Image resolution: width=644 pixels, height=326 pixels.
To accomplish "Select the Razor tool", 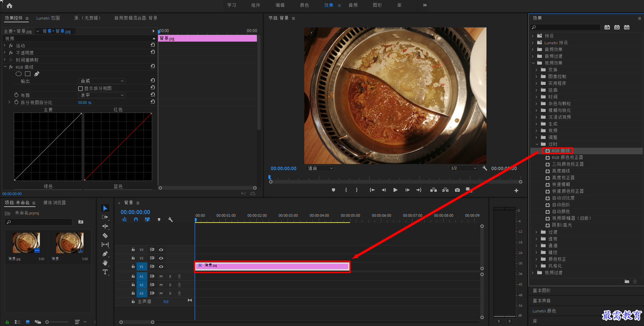I will click(x=105, y=235).
